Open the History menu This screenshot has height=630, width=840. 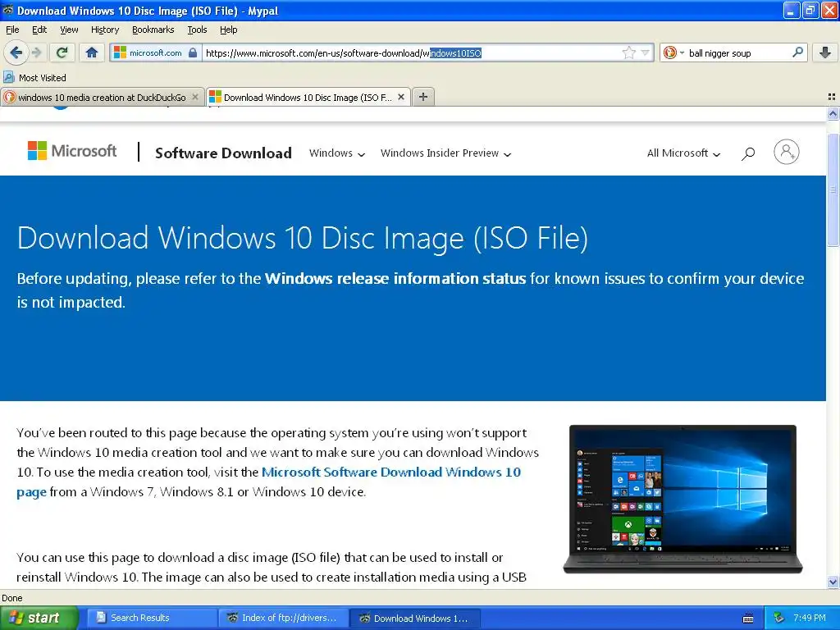(x=104, y=30)
